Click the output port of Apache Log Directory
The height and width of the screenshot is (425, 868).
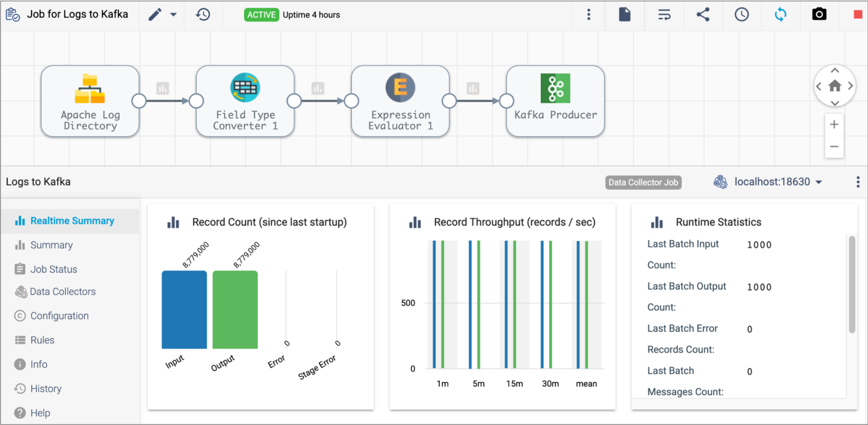pos(139,101)
